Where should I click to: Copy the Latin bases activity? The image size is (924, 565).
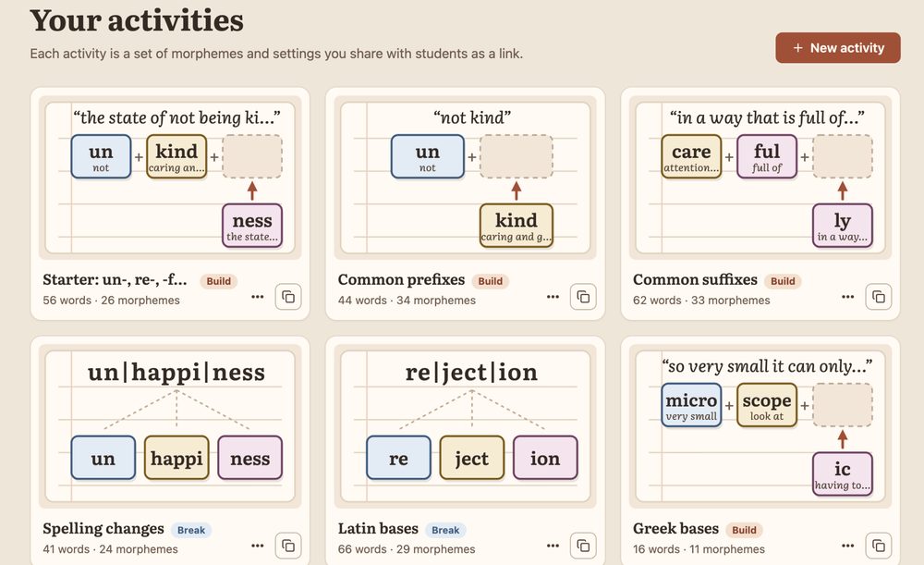tap(583, 546)
